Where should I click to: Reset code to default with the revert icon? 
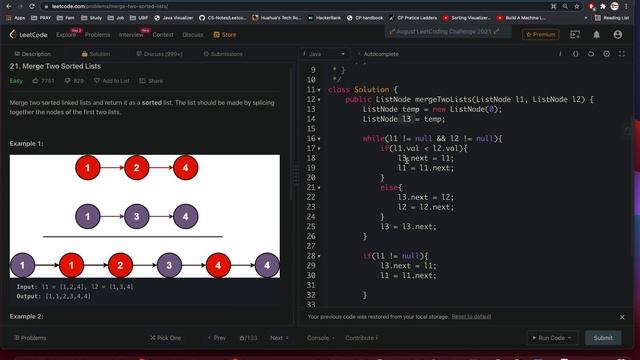tap(591, 53)
